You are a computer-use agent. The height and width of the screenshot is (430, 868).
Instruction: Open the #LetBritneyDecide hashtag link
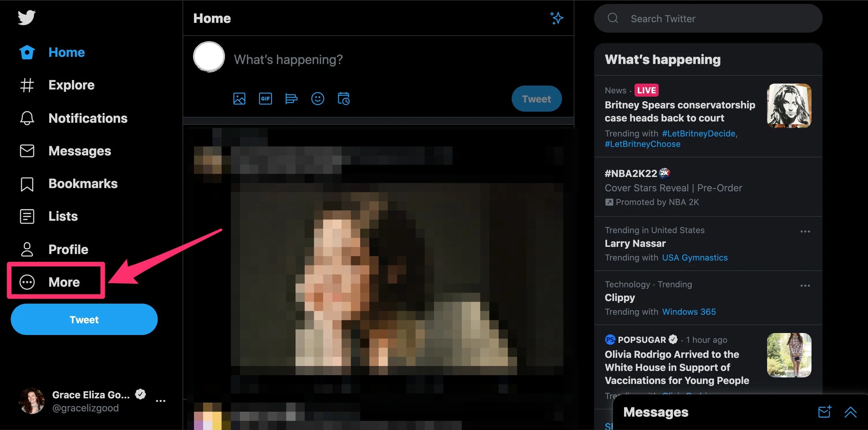tap(698, 134)
